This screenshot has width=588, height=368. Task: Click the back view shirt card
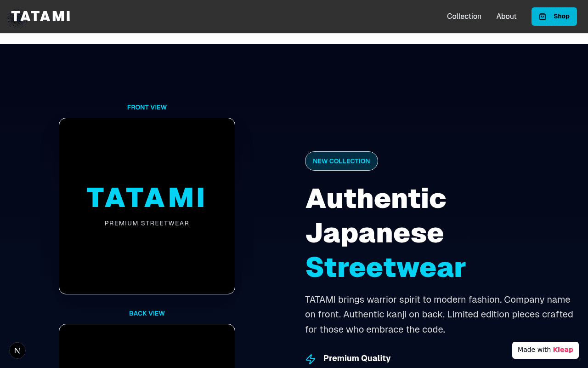pyautogui.click(x=147, y=346)
